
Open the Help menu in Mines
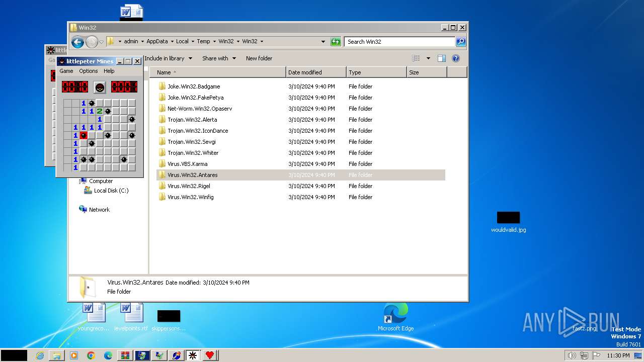click(109, 71)
